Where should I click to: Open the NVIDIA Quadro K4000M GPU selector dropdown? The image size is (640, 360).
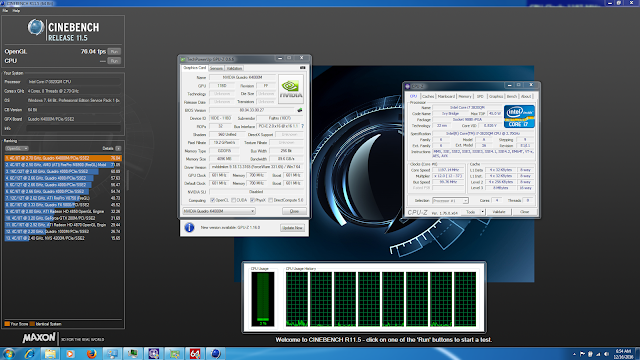pyautogui.click(x=219, y=211)
